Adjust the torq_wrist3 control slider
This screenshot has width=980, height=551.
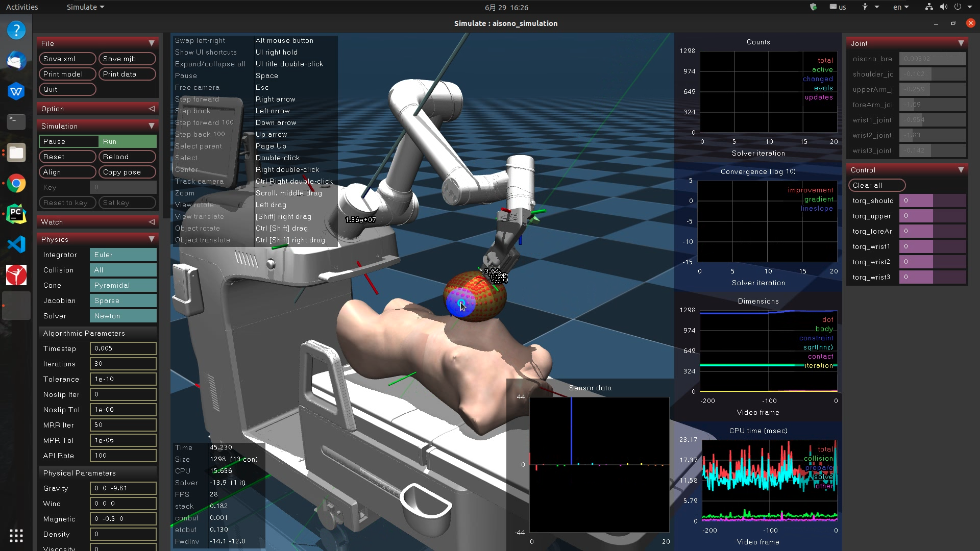933,277
